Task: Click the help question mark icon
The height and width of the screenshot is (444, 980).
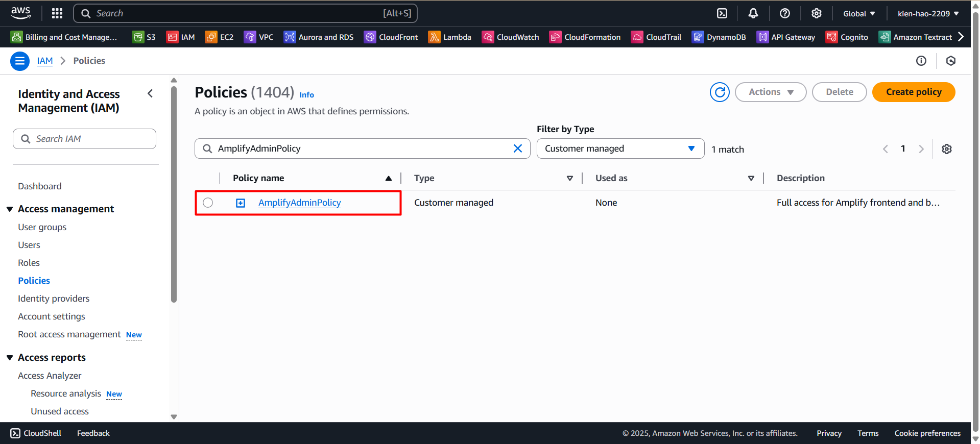Action: [785, 13]
